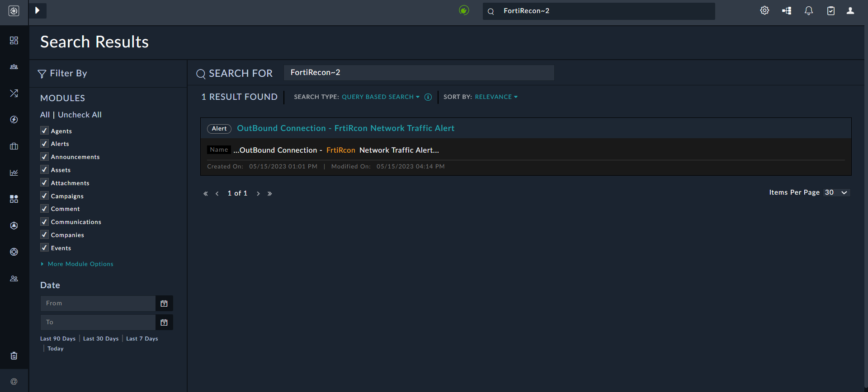Filter by Last 7 Days

142,339
